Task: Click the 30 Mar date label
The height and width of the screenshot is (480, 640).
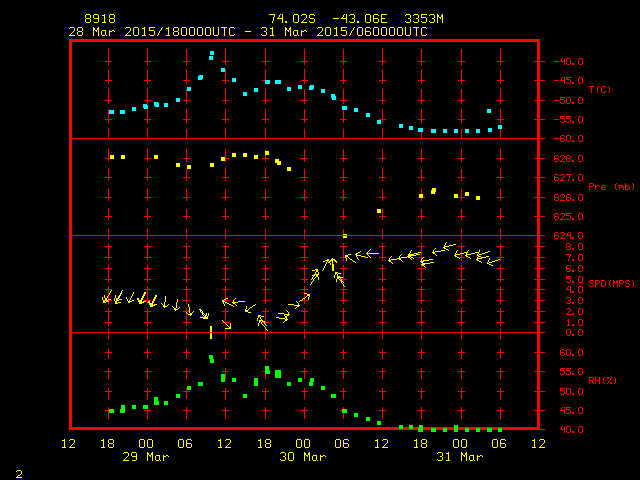Action: point(303,457)
